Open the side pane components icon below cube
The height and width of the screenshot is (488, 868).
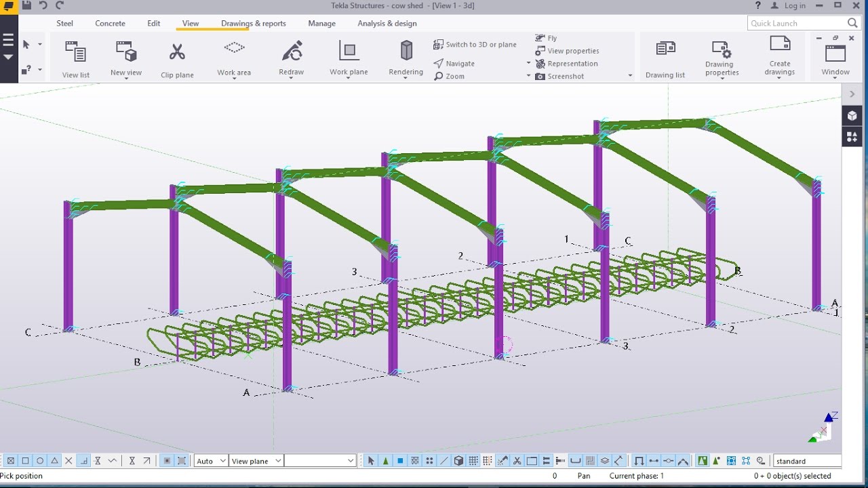click(x=852, y=138)
